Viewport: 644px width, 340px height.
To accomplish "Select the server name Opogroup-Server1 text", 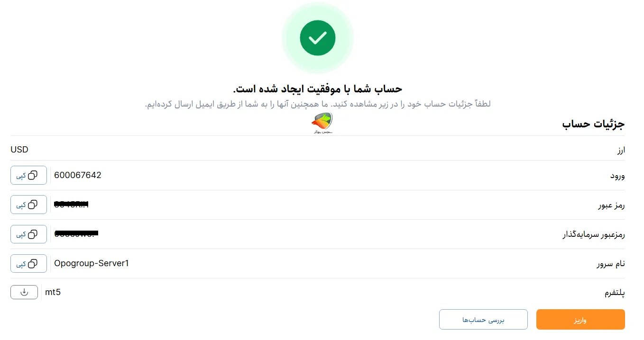I will click(x=91, y=263).
